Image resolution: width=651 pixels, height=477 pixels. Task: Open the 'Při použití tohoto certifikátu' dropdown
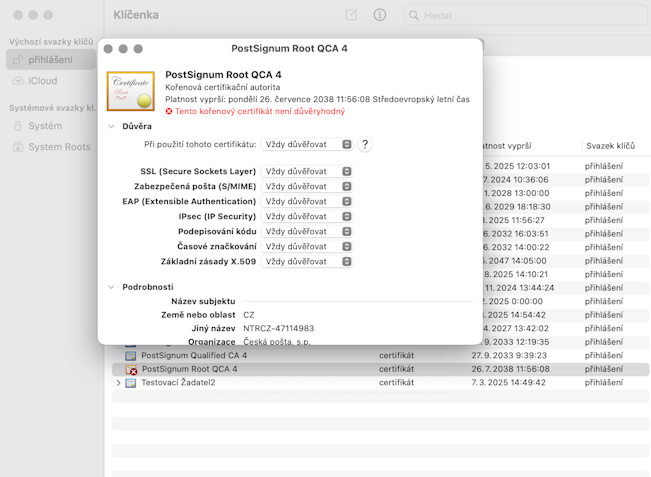pos(307,144)
